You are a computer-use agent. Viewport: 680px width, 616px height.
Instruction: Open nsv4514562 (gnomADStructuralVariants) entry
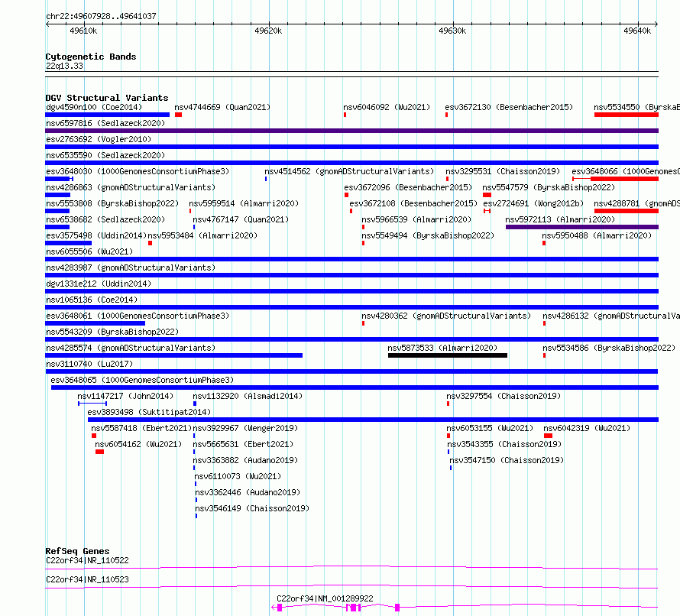(349, 171)
